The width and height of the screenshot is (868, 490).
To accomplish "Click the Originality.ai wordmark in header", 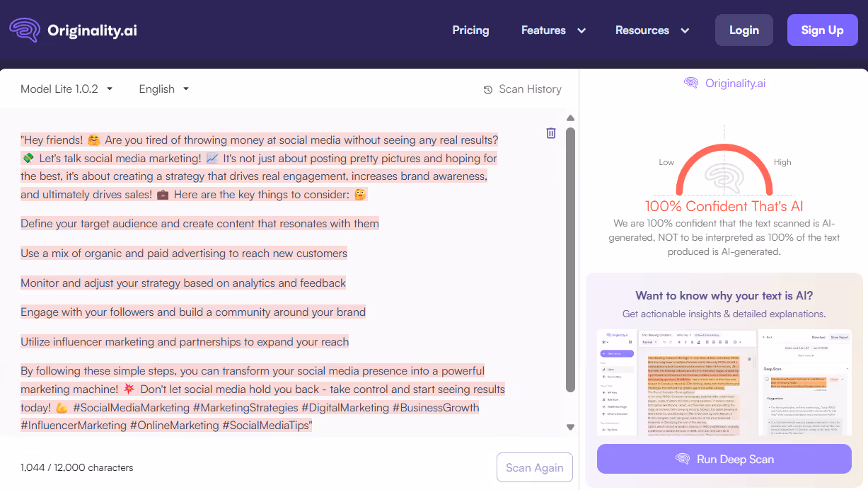I will [x=92, y=30].
